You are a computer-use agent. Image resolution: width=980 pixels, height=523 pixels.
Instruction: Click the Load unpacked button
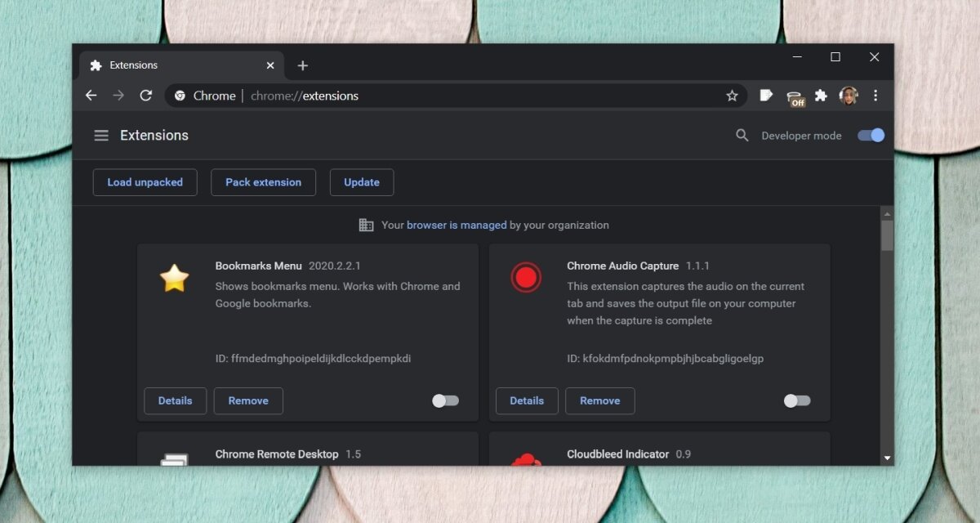tap(145, 182)
